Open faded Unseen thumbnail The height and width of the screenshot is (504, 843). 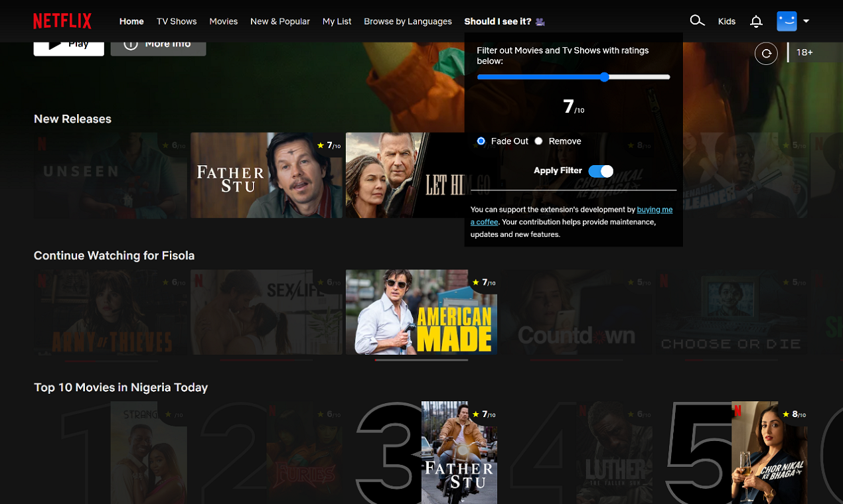[111, 175]
